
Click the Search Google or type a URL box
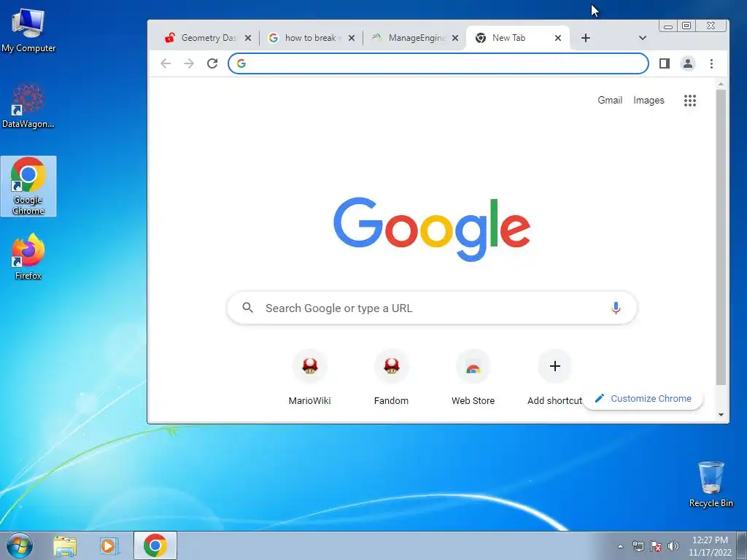pos(432,308)
